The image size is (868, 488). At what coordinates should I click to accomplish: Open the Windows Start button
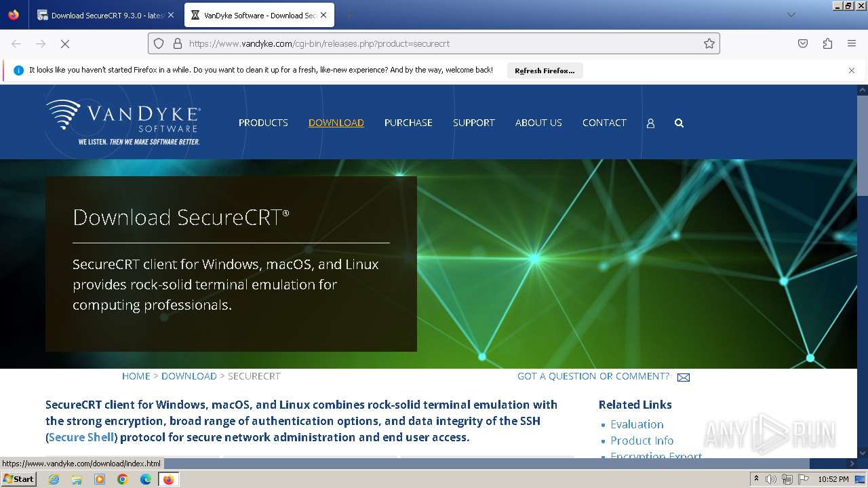coord(18,479)
